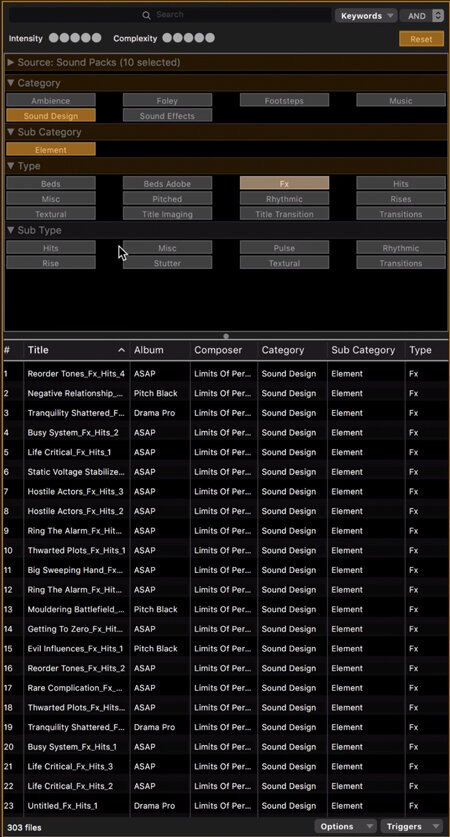Screen dimensions: 450x837
Task: Collapse the Sub Category section
Action: pos(11,132)
